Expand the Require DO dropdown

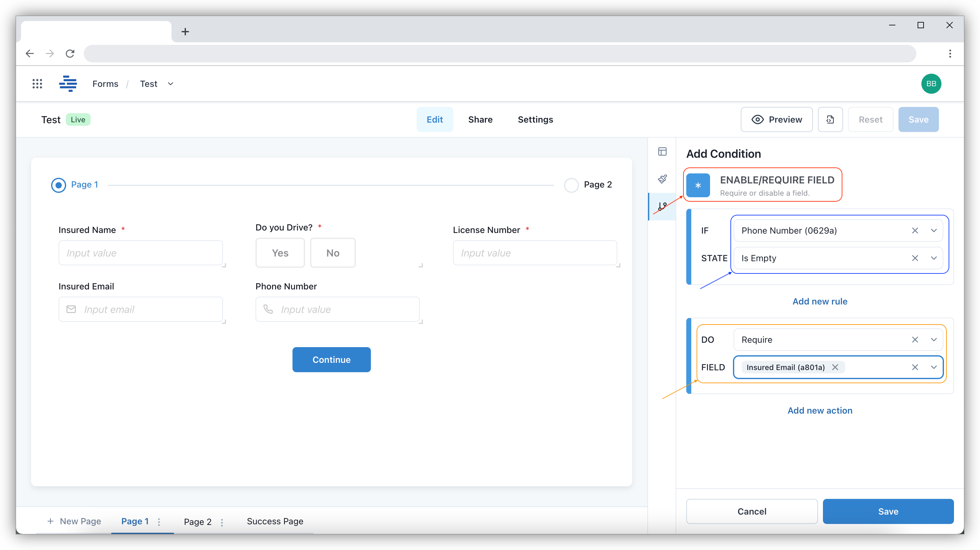pyautogui.click(x=934, y=340)
